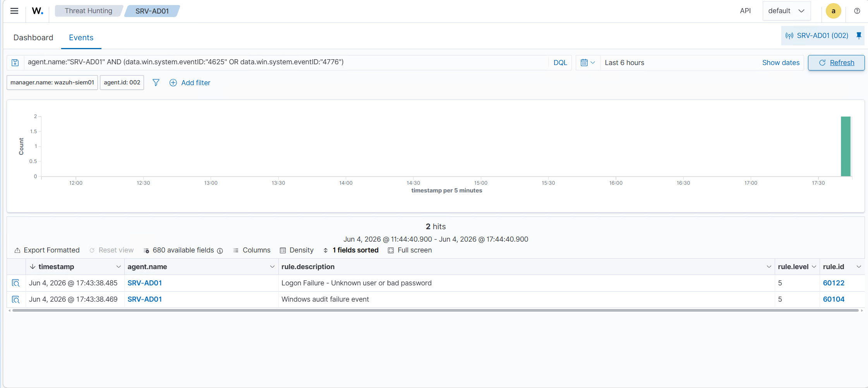Click the saved query disk icon

[15, 63]
